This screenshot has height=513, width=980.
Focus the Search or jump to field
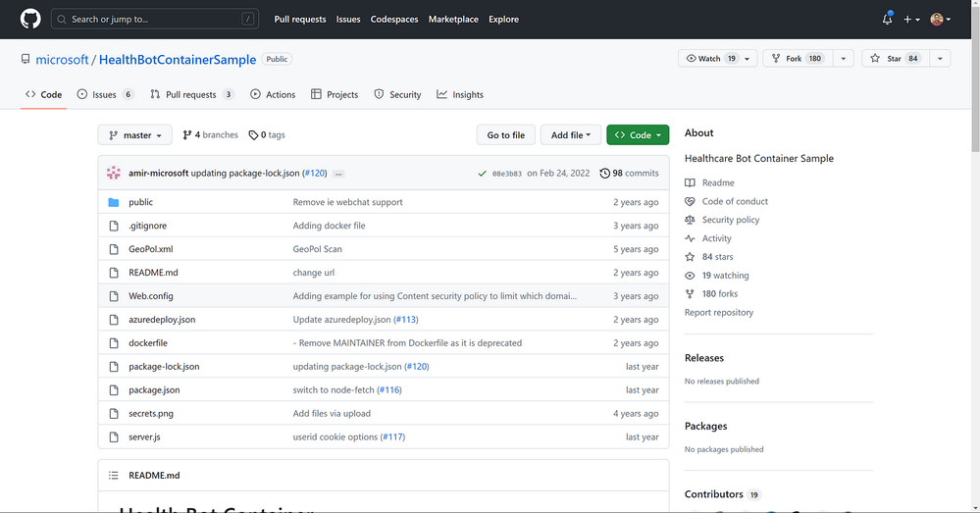(x=154, y=20)
